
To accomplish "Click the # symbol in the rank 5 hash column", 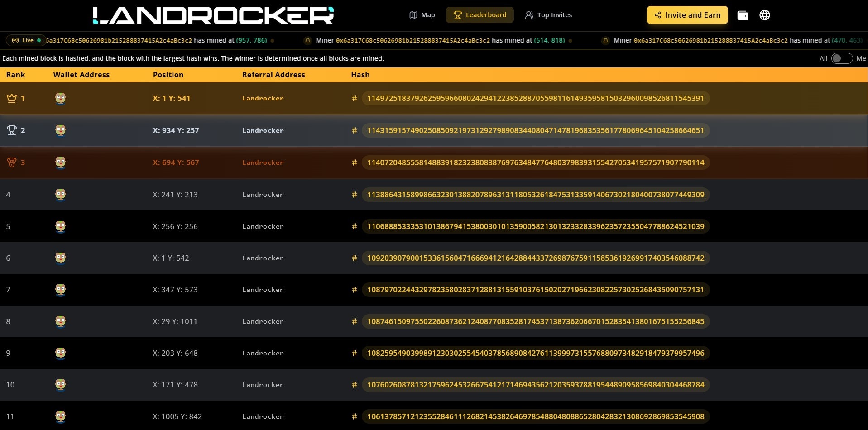I will tap(355, 226).
